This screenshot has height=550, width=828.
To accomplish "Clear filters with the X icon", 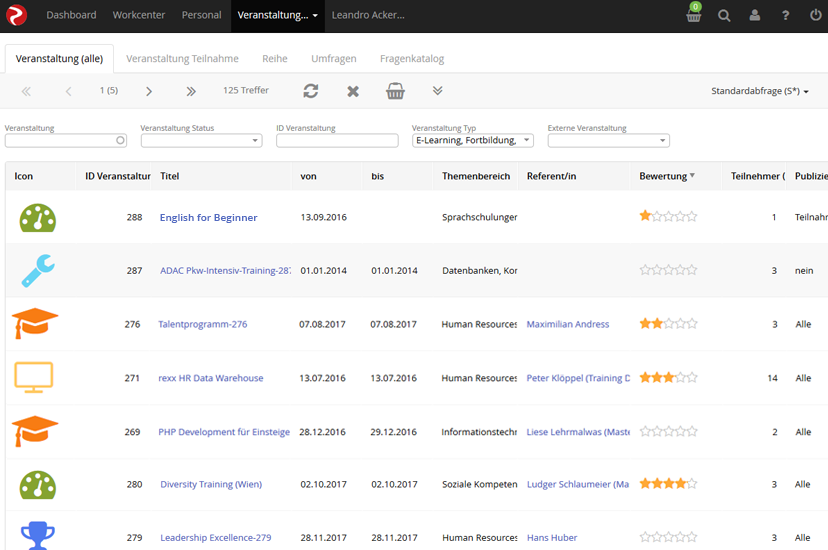I will [x=353, y=91].
